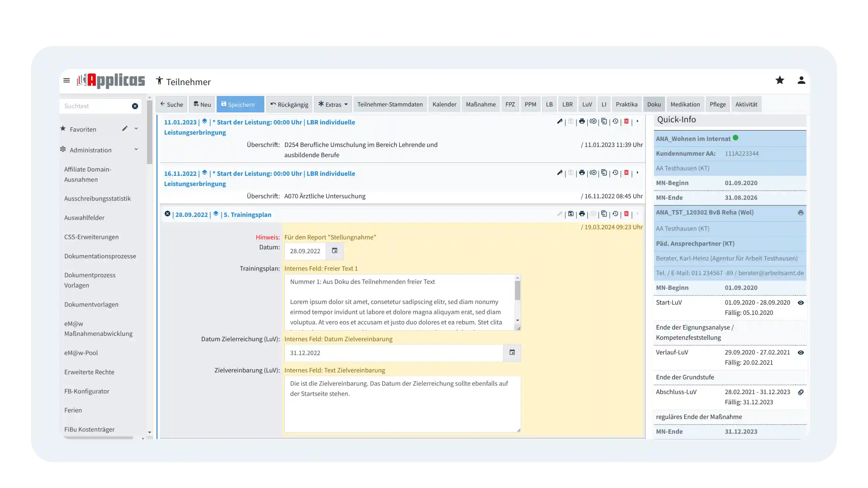Copy the 16.11.2022 entry using the duplicate icon
This screenshot has width=868, height=488.
coord(604,173)
